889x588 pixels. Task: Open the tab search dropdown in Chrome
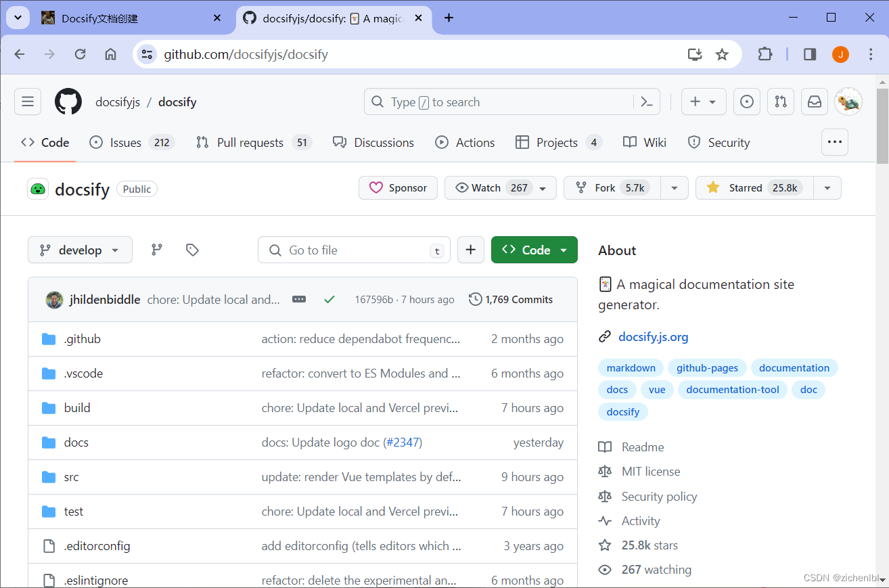click(x=18, y=18)
